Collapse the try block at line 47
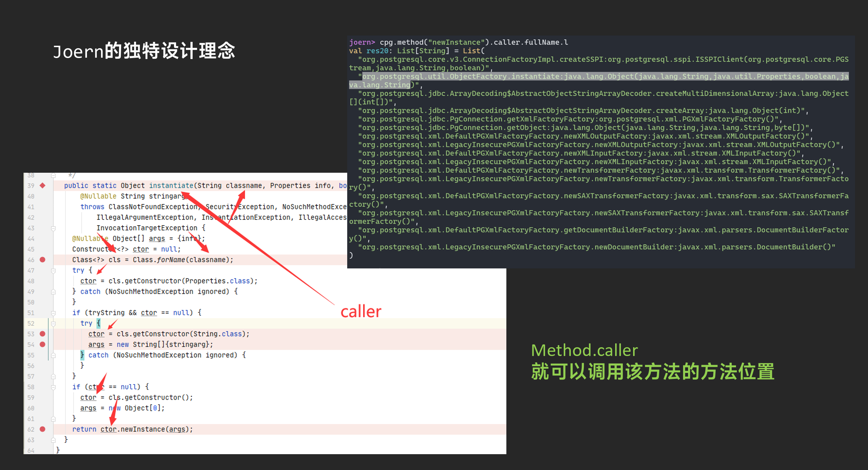This screenshot has width=868, height=470. (x=54, y=271)
